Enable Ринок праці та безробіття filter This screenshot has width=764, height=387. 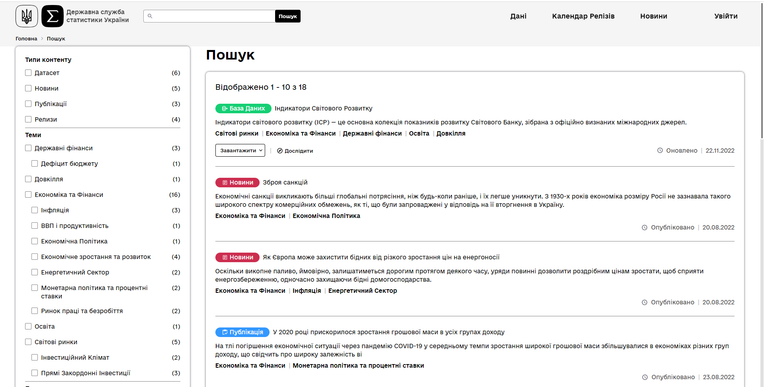tap(35, 310)
